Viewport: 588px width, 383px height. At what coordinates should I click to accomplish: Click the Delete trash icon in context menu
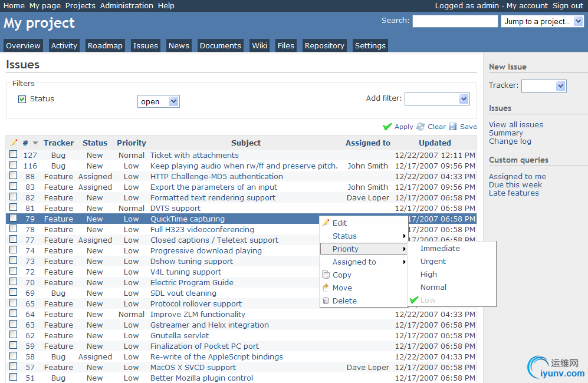click(326, 301)
